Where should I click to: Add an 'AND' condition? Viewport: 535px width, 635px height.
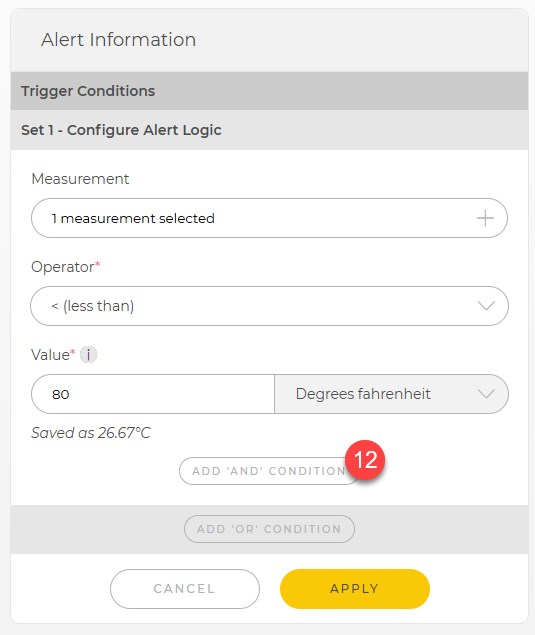tap(269, 471)
